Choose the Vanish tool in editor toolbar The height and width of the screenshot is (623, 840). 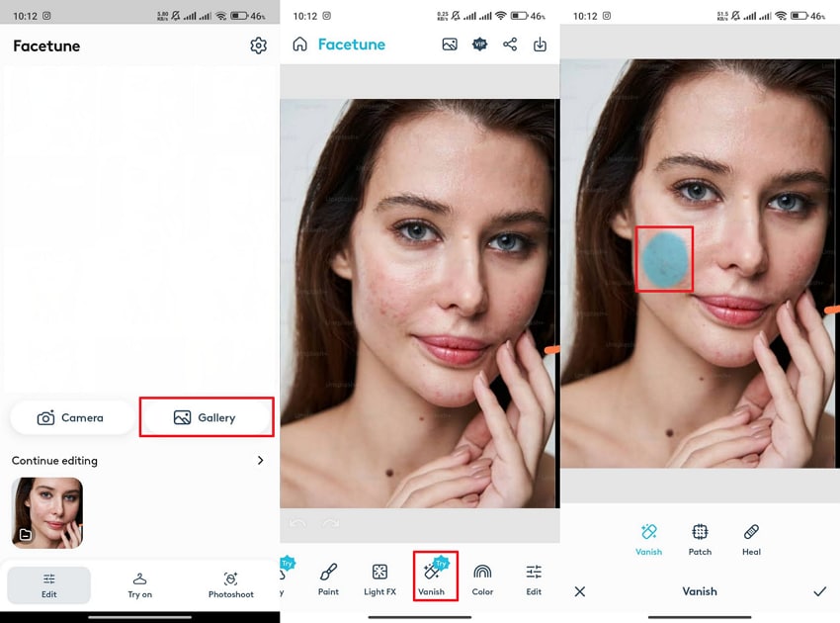coord(431,579)
